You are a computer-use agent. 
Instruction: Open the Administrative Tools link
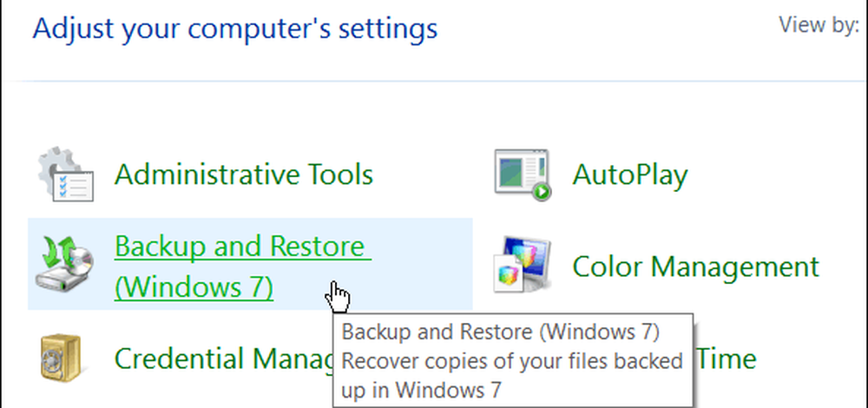pyautogui.click(x=244, y=174)
